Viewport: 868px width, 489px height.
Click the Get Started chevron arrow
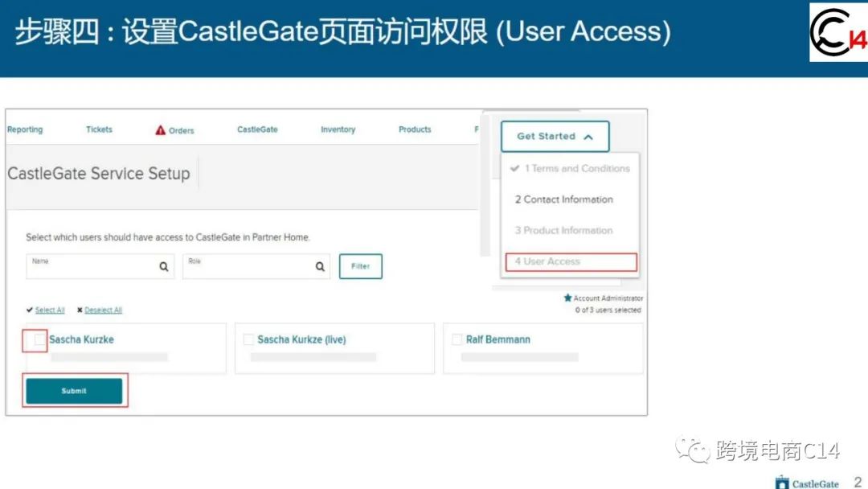588,137
